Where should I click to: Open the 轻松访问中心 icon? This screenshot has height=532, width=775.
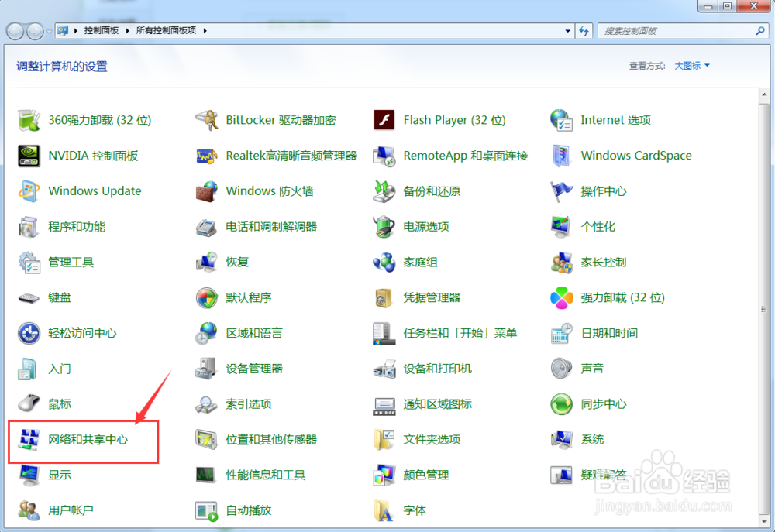[29, 334]
